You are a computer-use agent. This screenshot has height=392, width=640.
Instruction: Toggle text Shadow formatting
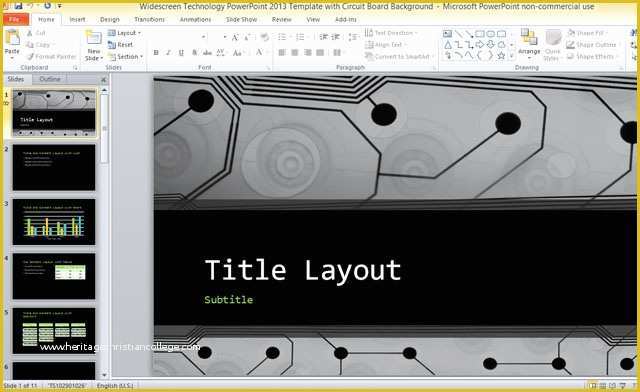tap(194, 52)
